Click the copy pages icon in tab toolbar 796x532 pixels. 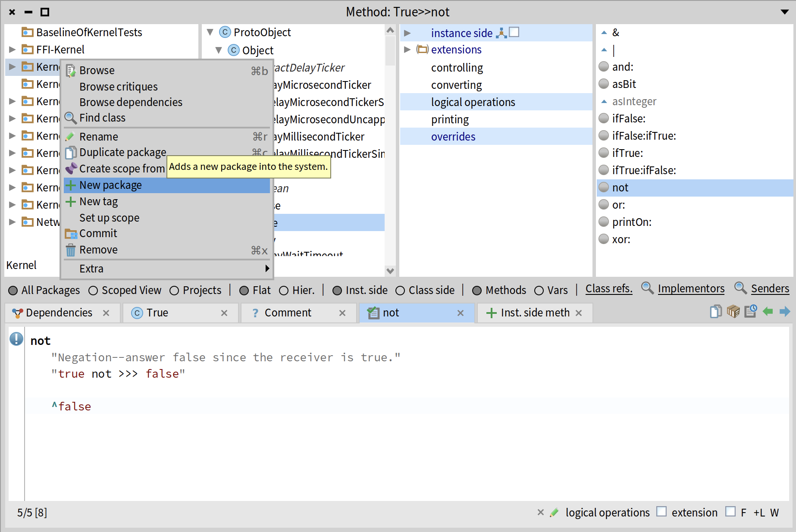click(716, 311)
